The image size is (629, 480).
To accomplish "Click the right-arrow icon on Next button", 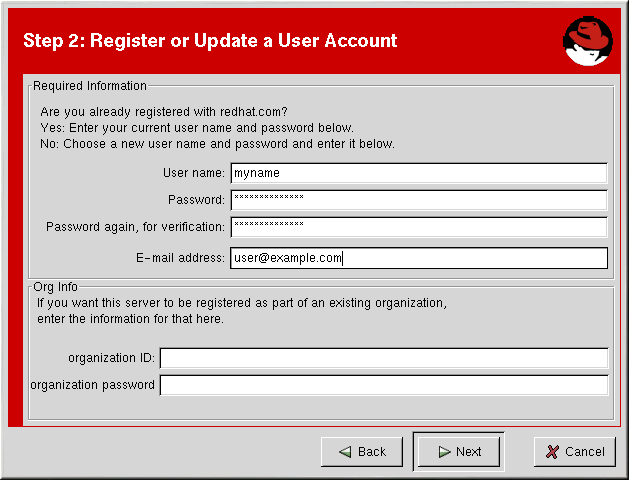I will click(443, 452).
